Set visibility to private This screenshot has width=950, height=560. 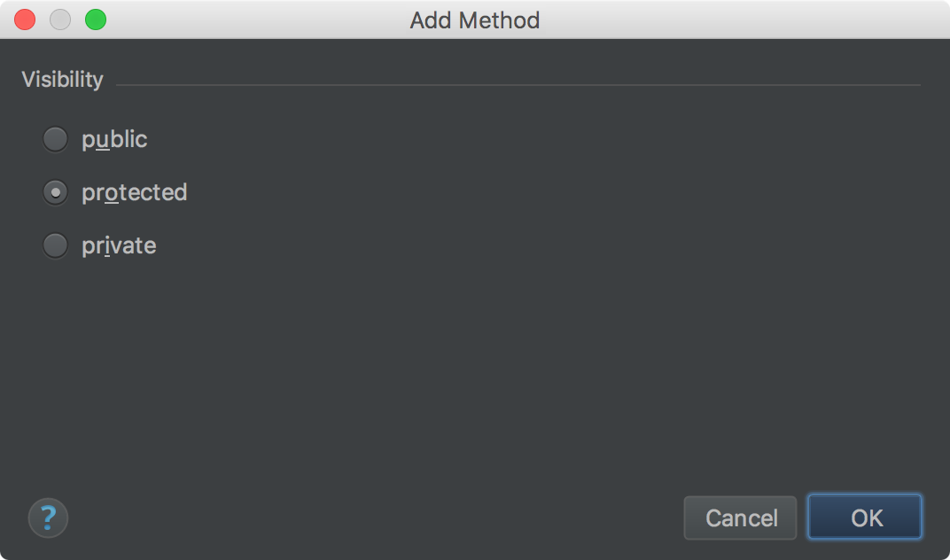(55, 245)
